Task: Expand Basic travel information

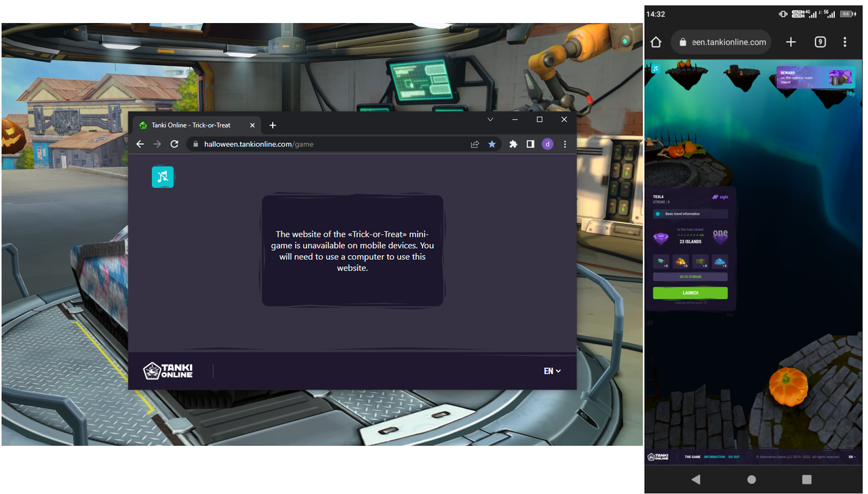Action: [690, 214]
